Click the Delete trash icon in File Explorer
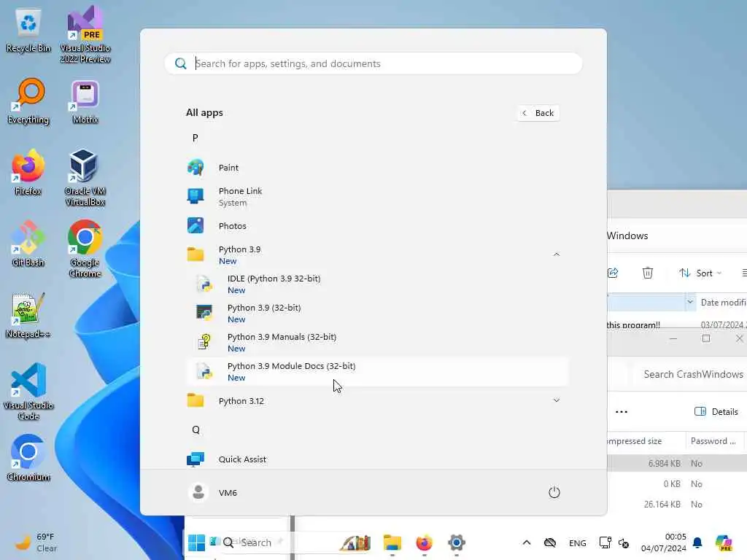This screenshot has height=560, width=747. point(648,273)
